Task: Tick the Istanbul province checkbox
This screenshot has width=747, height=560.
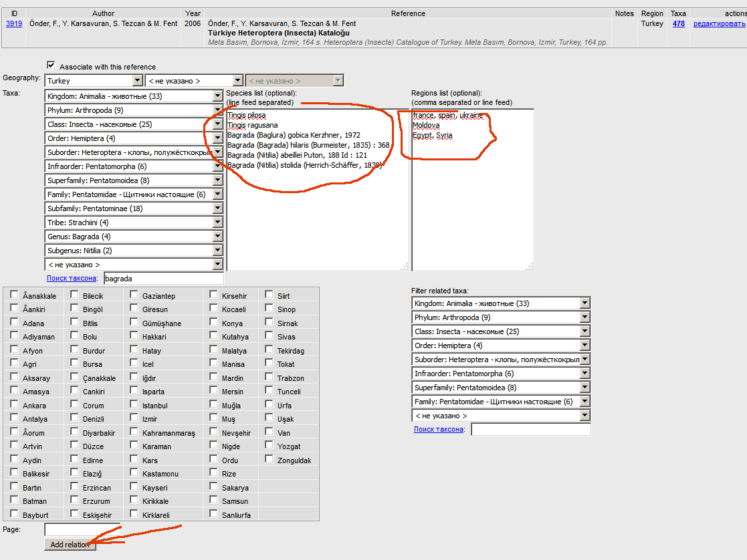Action: click(134, 405)
